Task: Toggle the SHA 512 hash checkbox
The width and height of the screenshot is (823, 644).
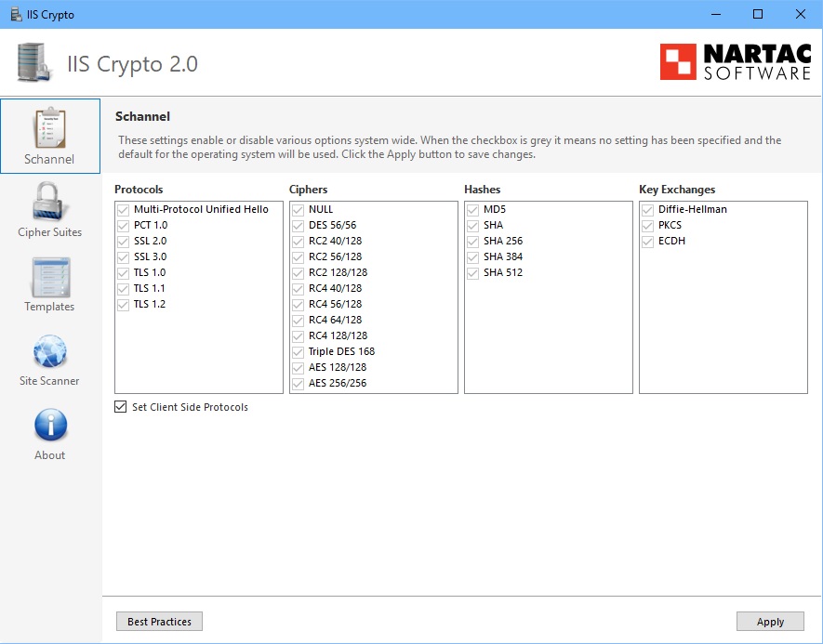Action: pyautogui.click(x=473, y=272)
